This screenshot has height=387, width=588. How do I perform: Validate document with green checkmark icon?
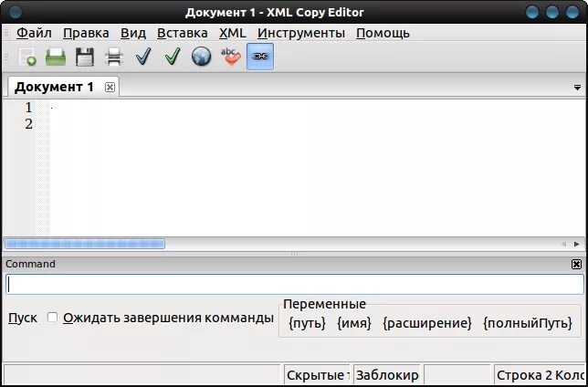click(173, 57)
